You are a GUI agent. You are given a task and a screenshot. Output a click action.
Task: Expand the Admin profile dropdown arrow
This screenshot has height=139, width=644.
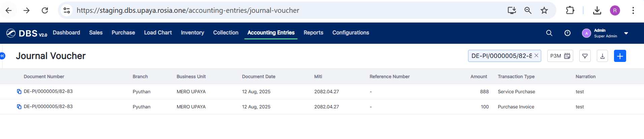[x=626, y=33]
